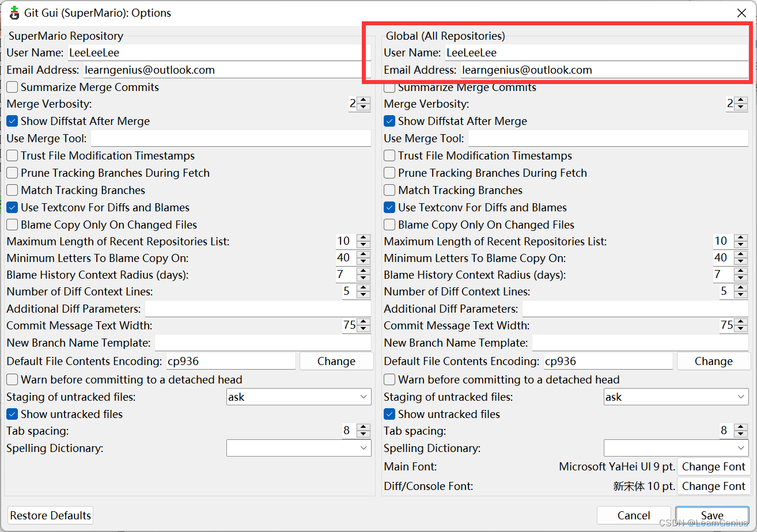The height and width of the screenshot is (532, 757).
Task: Toggle Summarize Merge Commits in Global section
Action: click(x=389, y=88)
